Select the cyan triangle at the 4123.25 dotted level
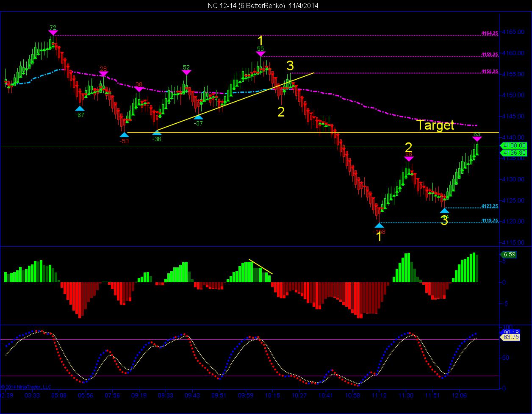The width and height of the screenshot is (532, 414). point(444,211)
